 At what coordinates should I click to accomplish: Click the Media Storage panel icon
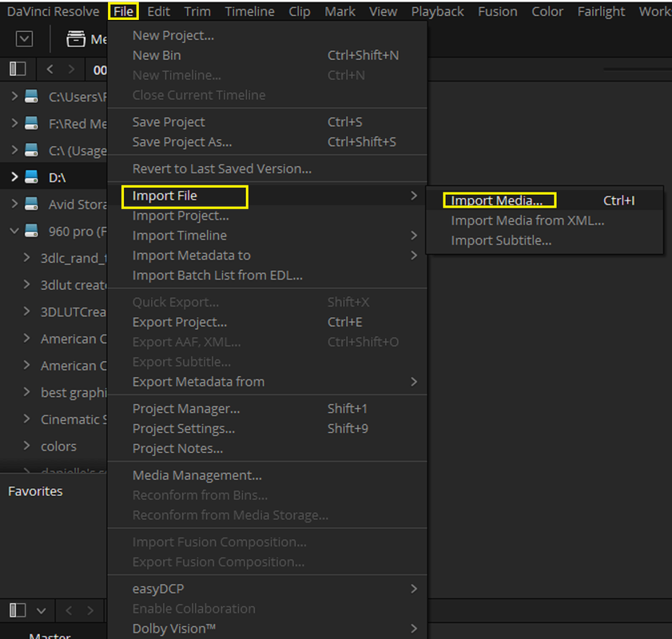pos(76,39)
